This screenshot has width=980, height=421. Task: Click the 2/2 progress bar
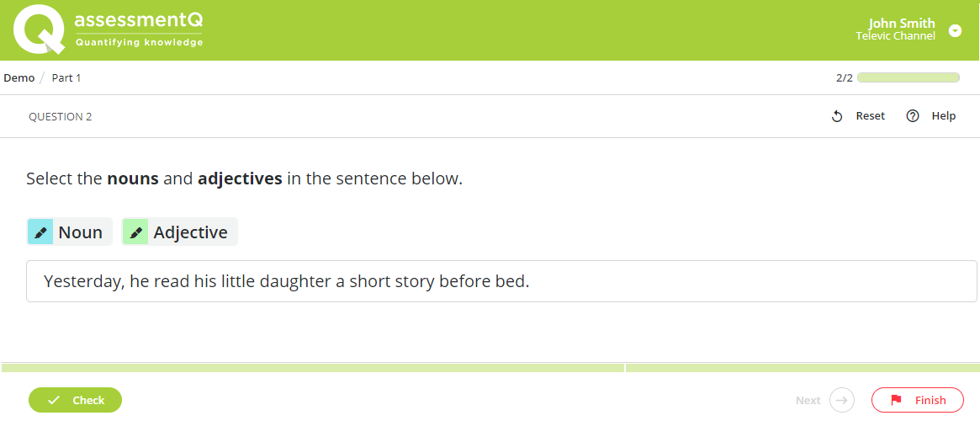click(908, 77)
